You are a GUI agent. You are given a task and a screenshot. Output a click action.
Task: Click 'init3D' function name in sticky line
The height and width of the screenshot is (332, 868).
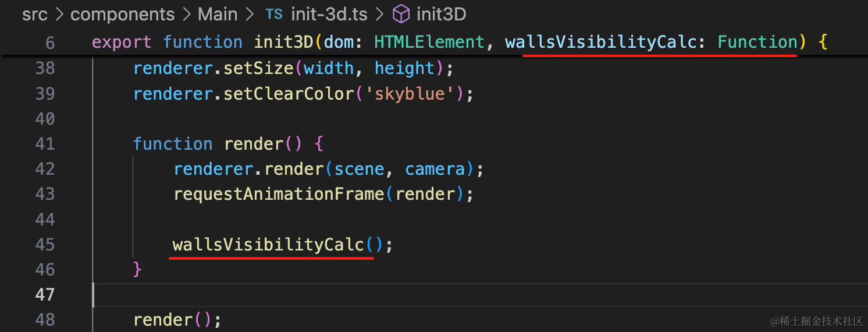[284, 42]
